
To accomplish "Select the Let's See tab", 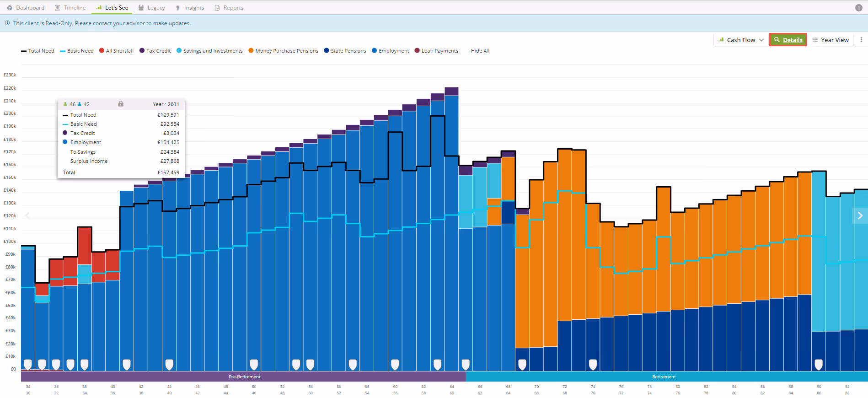I will pyautogui.click(x=112, y=8).
